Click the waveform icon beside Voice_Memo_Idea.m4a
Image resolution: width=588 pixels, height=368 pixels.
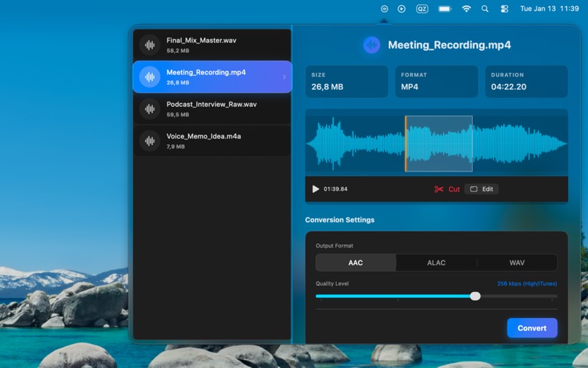(x=150, y=141)
